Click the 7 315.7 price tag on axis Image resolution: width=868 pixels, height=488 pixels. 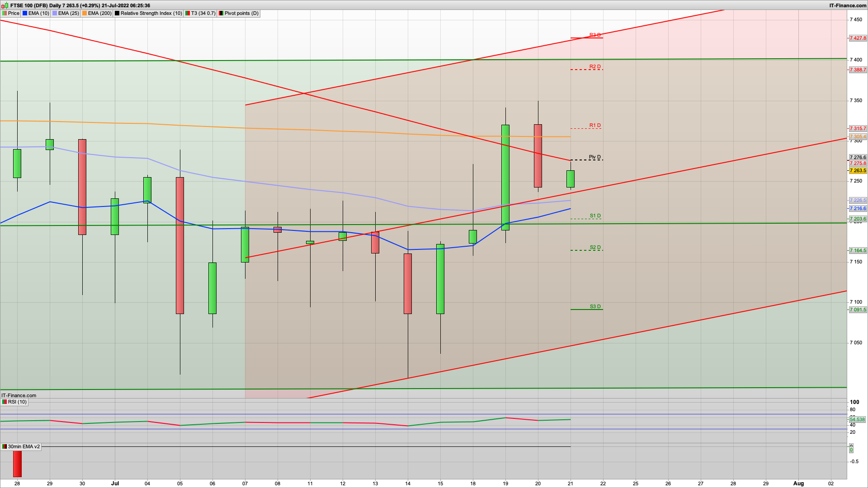tap(858, 129)
